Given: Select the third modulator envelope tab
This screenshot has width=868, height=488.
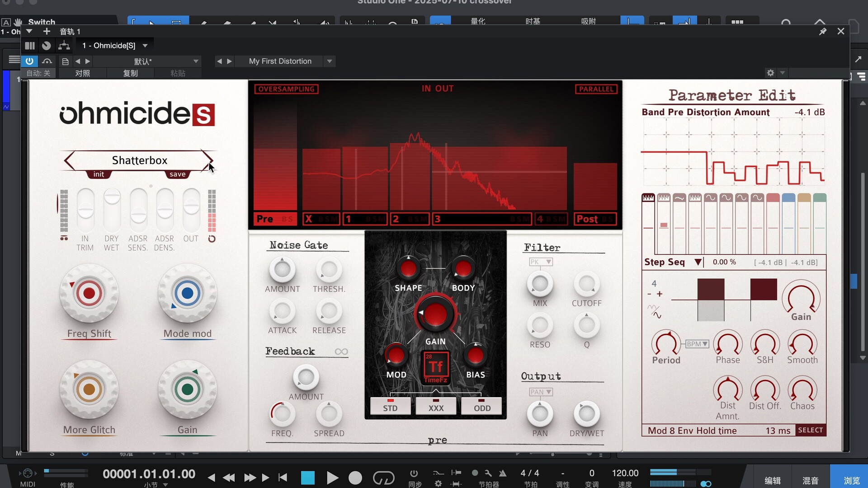Looking at the screenshot, I should pos(679,198).
